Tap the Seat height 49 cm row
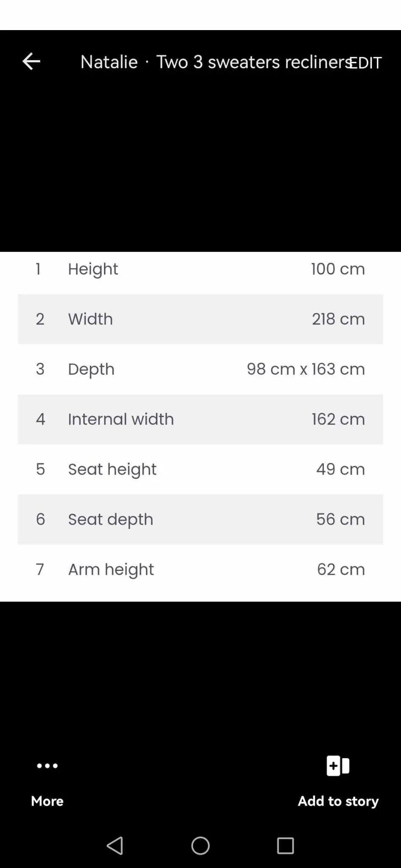 (200, 469)
